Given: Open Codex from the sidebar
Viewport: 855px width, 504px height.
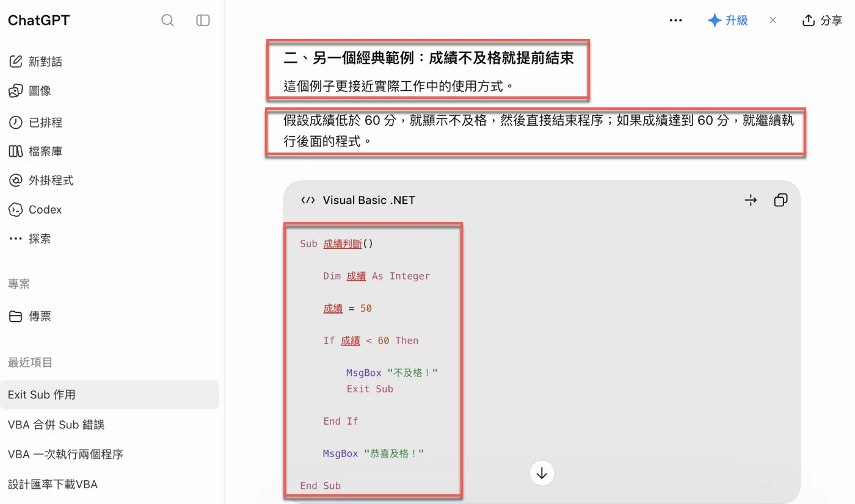Looking at the screenshot, I should click(x=35, y=209).
